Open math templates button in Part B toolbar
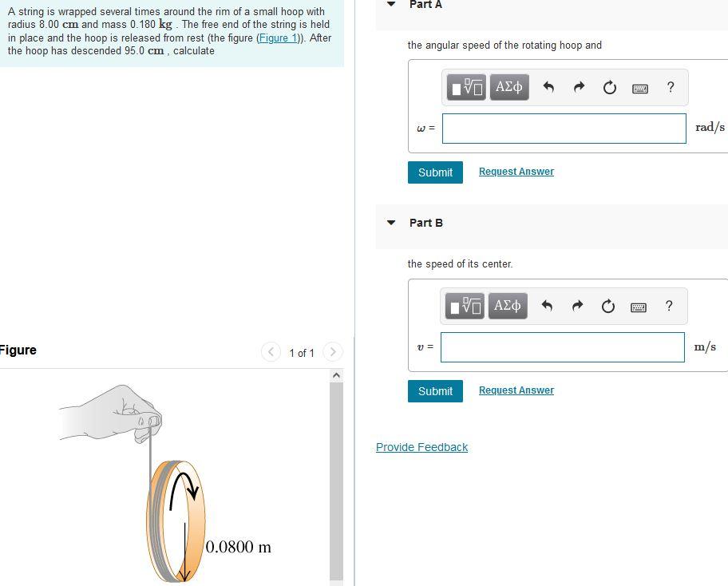Image resolution: width=728 pixels, height=586 pixels. tap(465, 306)
